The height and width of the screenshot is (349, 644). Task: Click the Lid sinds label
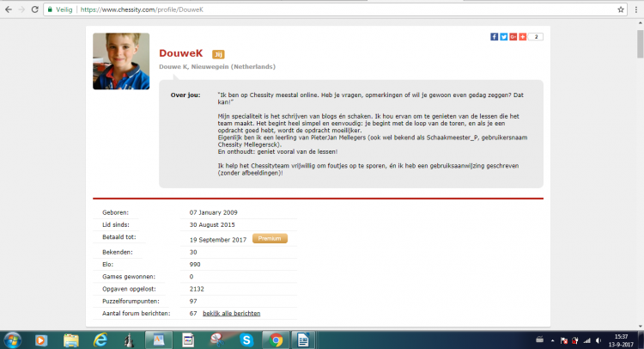[115, 225]
